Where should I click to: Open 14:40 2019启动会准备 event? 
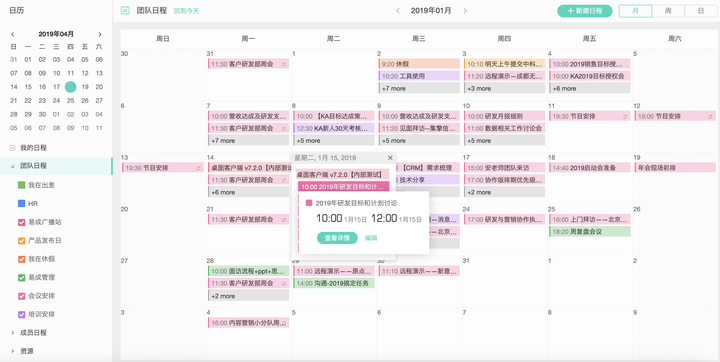pos(590,168)
